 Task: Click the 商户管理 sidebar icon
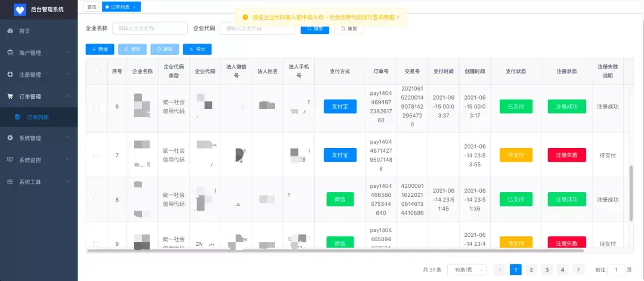[10, 53]
